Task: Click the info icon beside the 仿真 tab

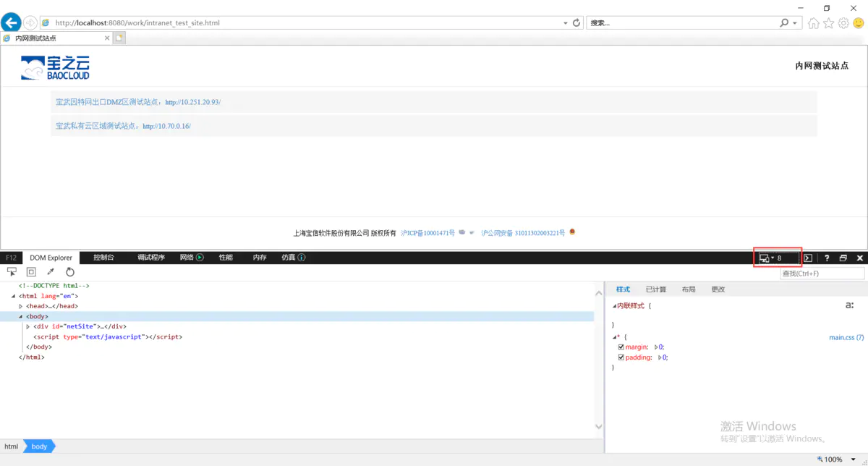Action: click(302, 258)
